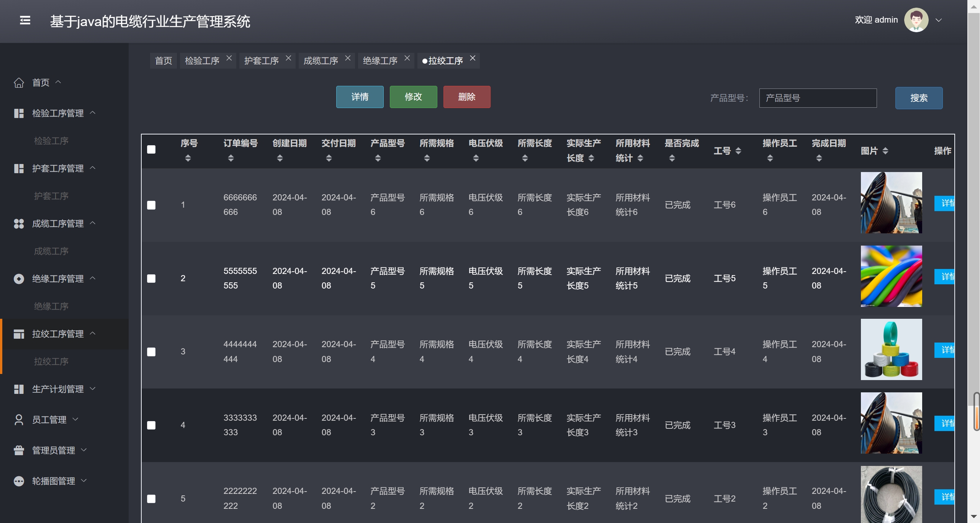
Task: Click the 管理员管理 briefcase icon
Action: tap(19, 451)
